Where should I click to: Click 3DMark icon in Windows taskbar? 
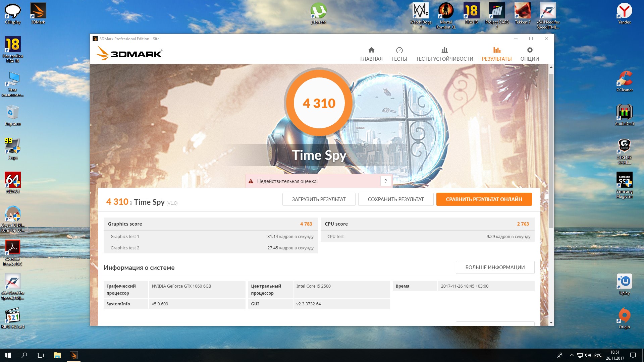click(74, 355)
